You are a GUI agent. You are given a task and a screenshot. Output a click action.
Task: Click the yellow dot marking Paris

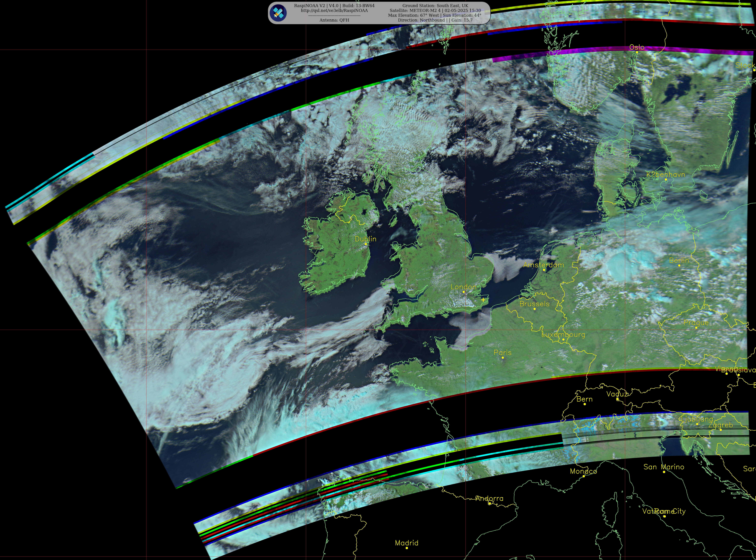click(503, 358)
